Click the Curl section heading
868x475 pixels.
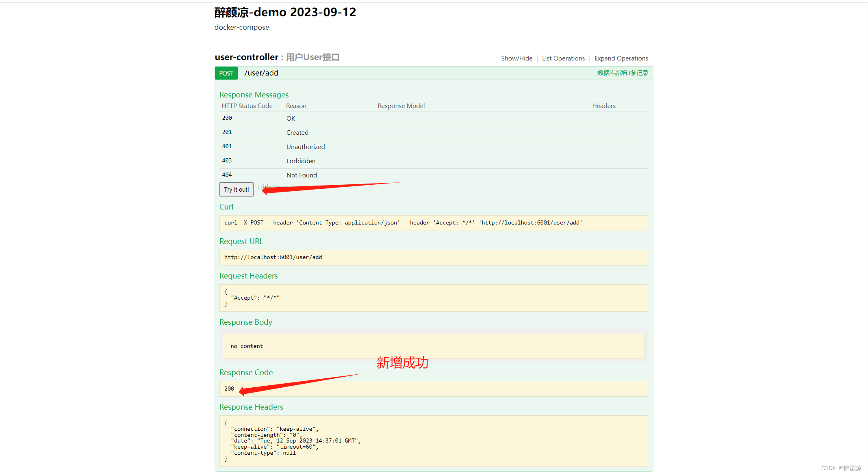coord(226,207)
